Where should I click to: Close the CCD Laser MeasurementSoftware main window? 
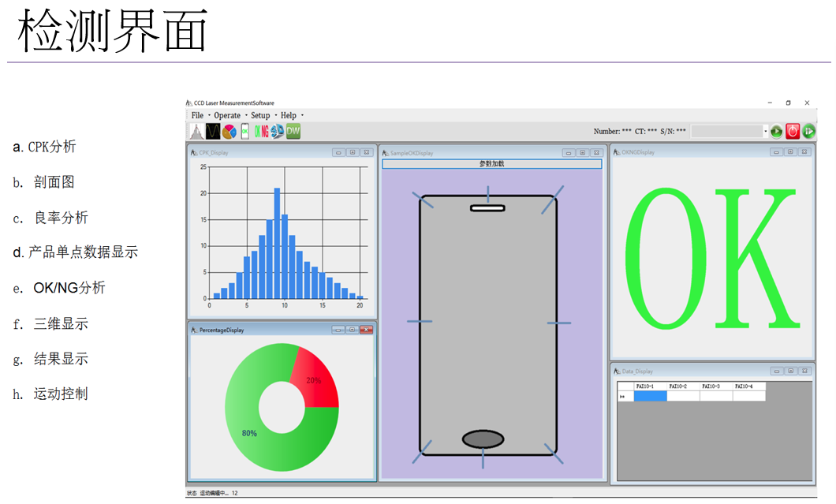pyautogui.click(x=807, y=103)
